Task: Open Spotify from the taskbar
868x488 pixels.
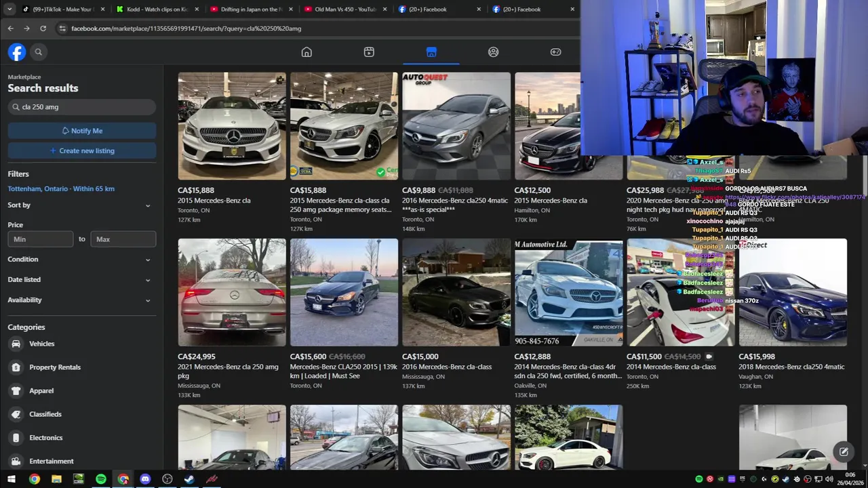Action: click(100, 479)
